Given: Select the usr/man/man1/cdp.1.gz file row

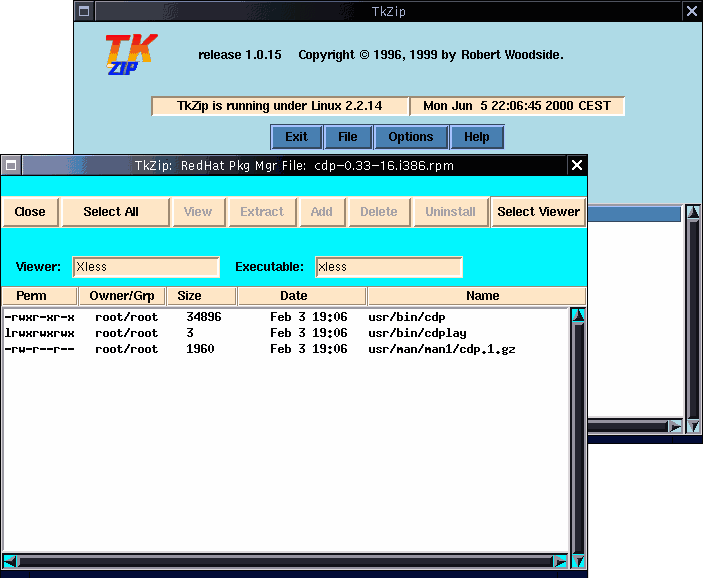Looking at the screenshot, I should 286,349.
